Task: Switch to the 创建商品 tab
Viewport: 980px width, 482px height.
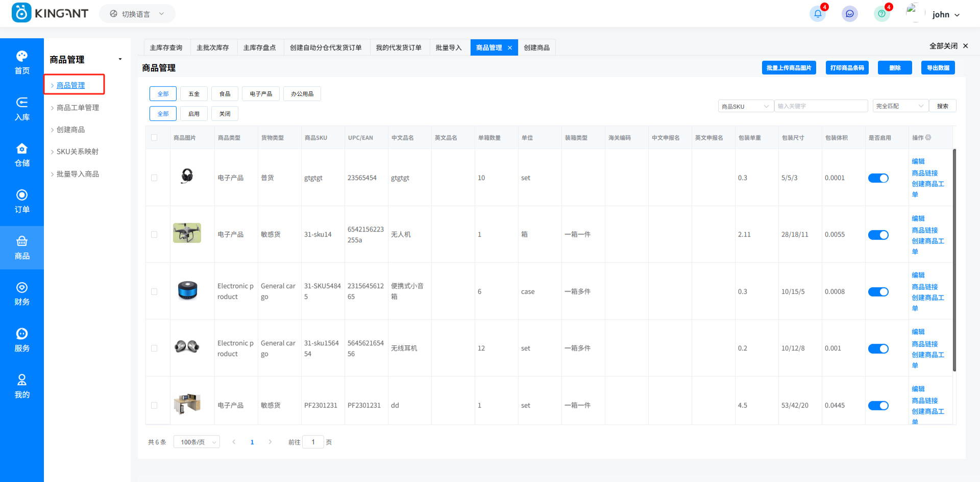Action: (536, 47)
